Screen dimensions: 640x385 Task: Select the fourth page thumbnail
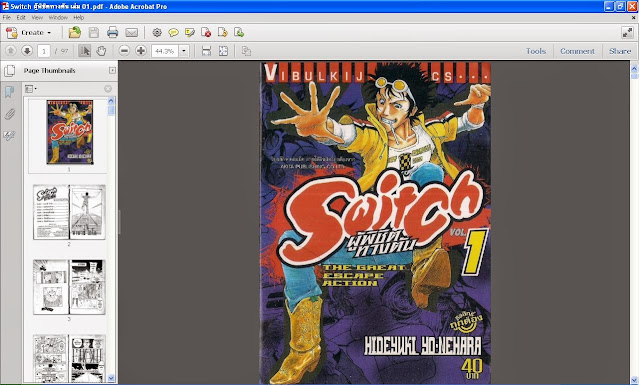[x=69, y=358]
